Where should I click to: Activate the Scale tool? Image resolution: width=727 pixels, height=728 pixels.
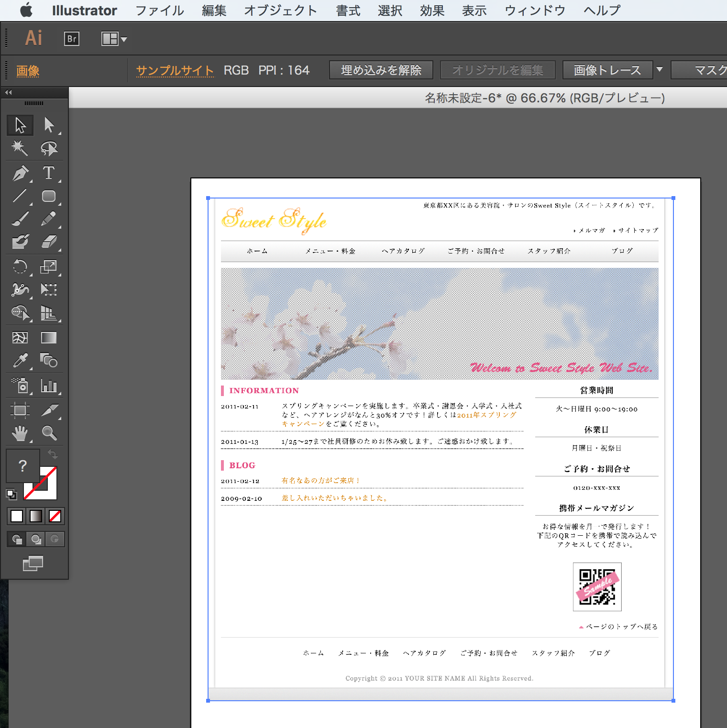click(49, 266)
